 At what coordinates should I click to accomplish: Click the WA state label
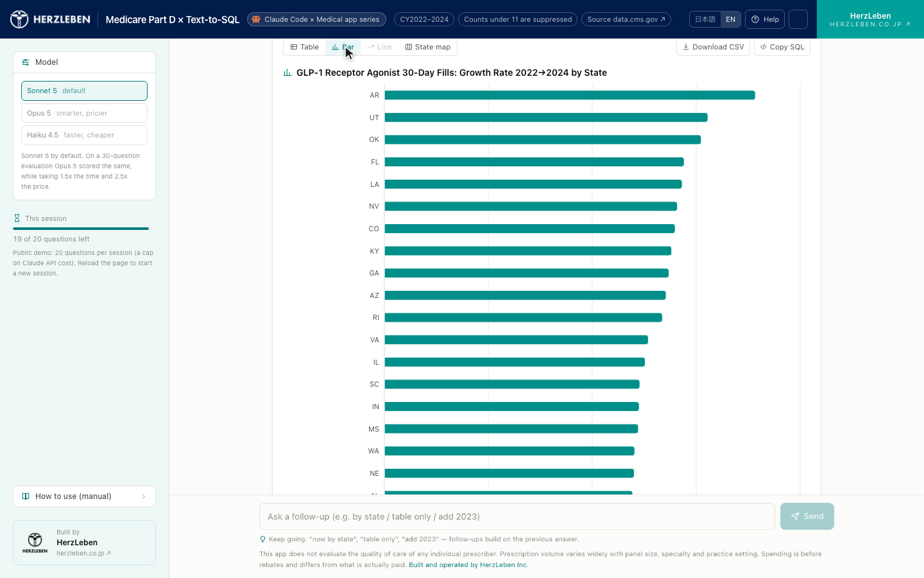pos(374,451)
